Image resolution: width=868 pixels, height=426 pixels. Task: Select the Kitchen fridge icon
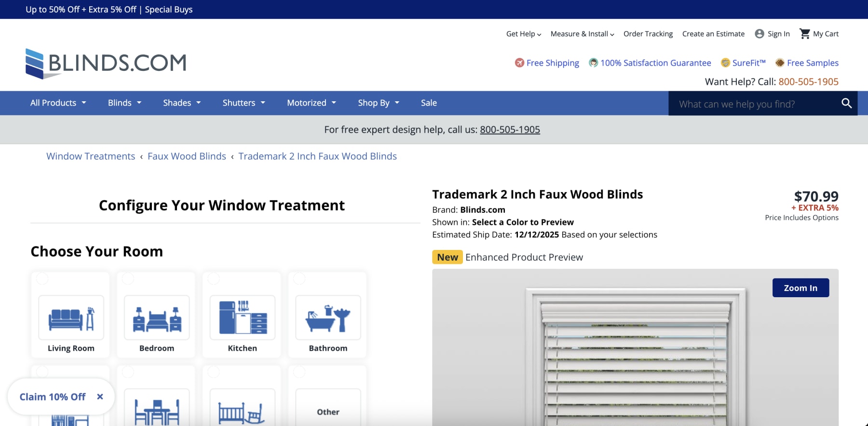(x=243, y=318)
